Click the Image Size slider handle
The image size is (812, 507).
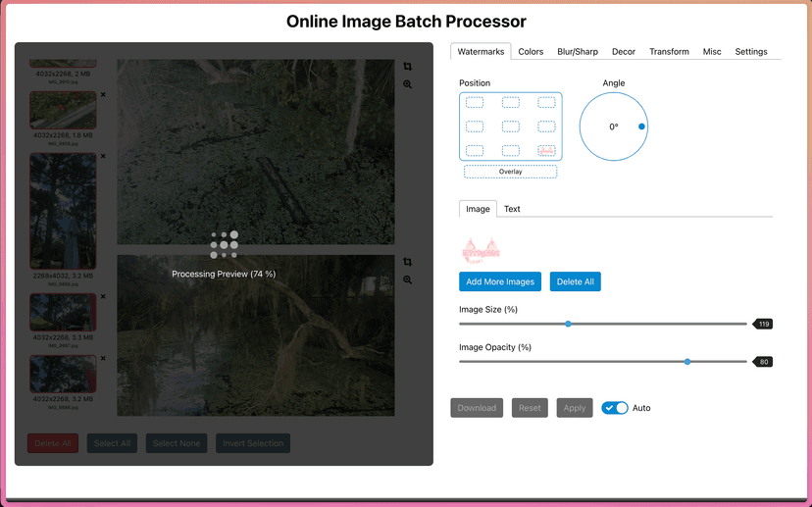568,325
